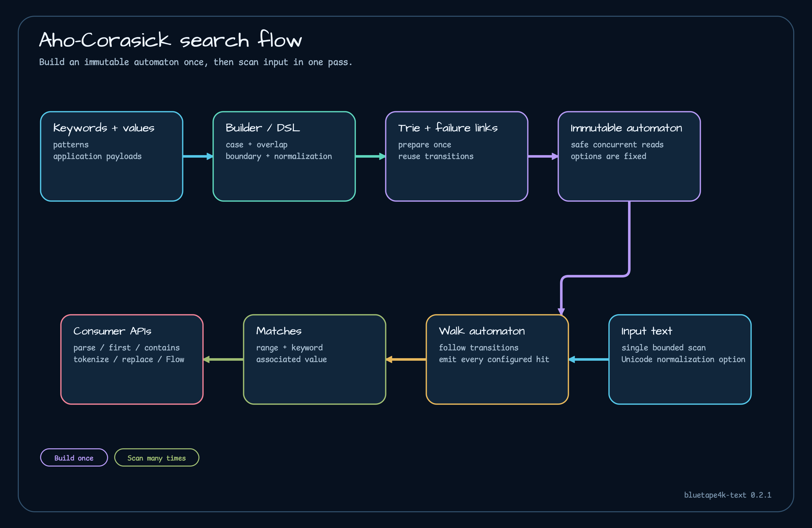812x528 pixels.
Task: Select the 'Input text' heading
Action: tap(647, 332)
